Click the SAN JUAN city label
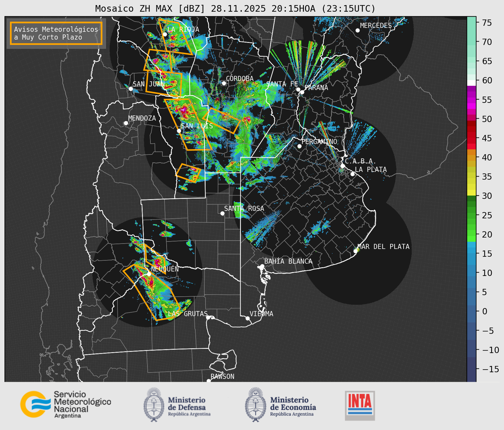 [149, 84]
